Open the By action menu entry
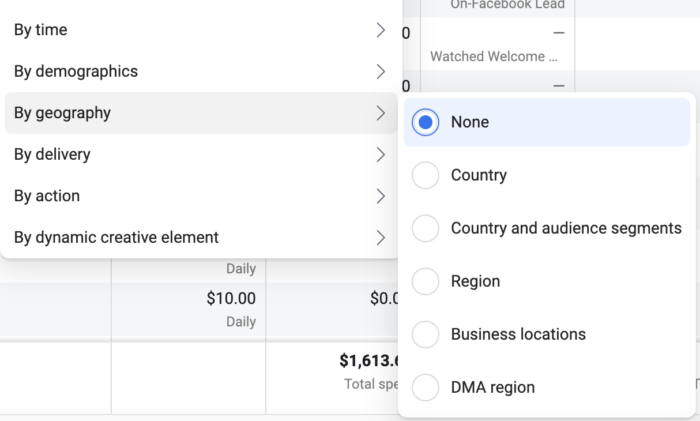The image size is (700, 421). tap(201, 196)
